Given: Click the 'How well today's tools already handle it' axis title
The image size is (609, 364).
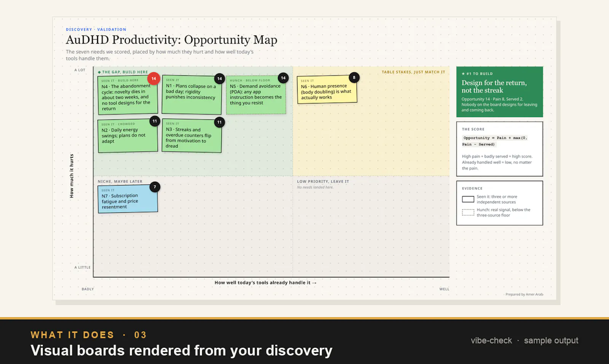Looking at the screenshot, I should coord(265,283).
